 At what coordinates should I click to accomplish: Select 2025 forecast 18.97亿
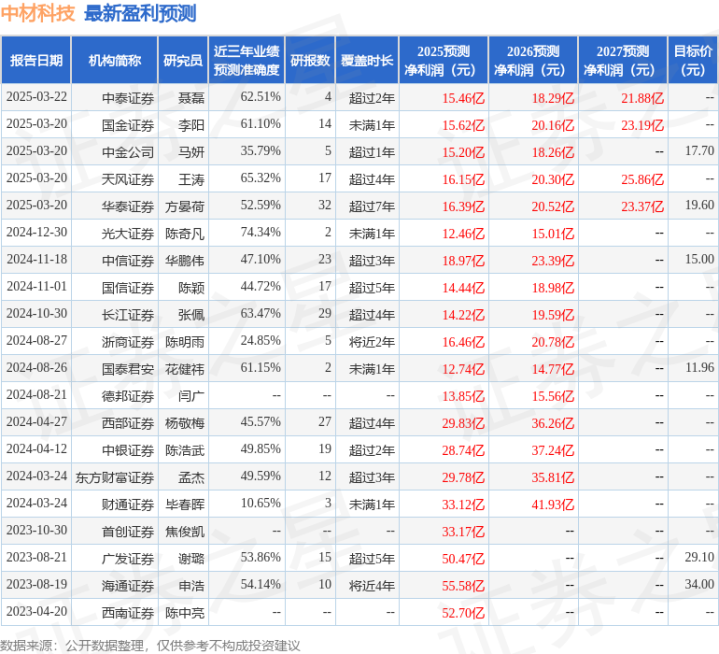(463, 260)
